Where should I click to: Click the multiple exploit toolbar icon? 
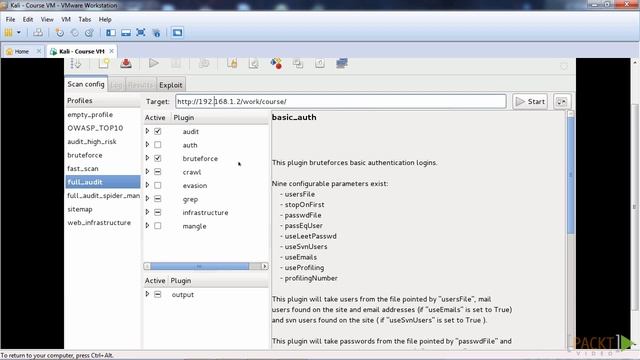(204, 63)
